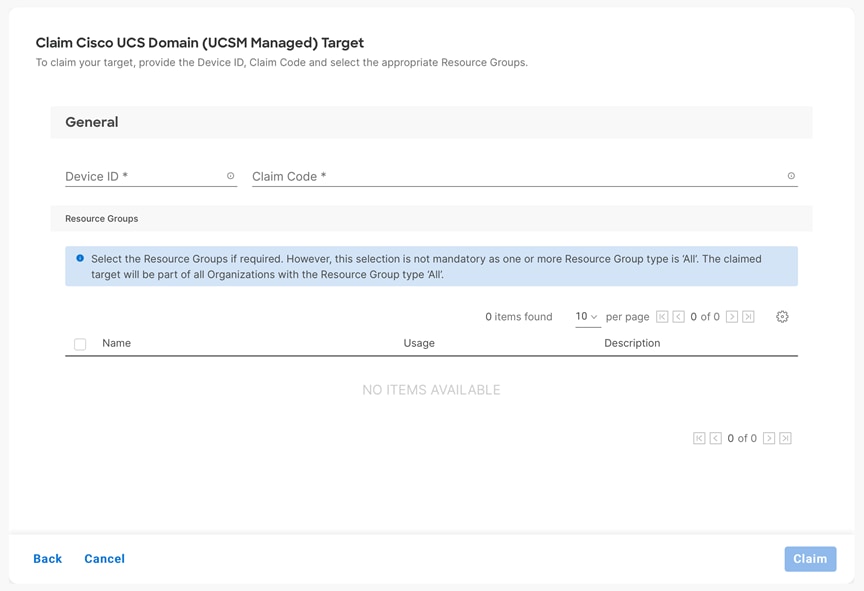The width and height of the screenshot is (864, 591).
Task: Click the Cancel button
Action: (x=105, y=559)
